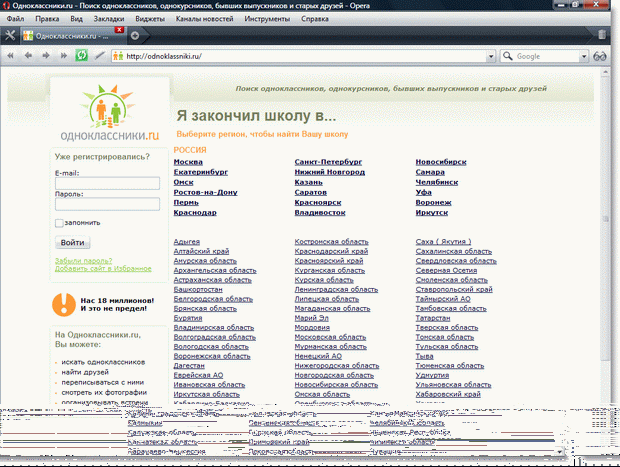Image resolution: width=620 pixels, height=467 pixels.
Task: Open the Инструменты menu
Action: coord(267,19)
